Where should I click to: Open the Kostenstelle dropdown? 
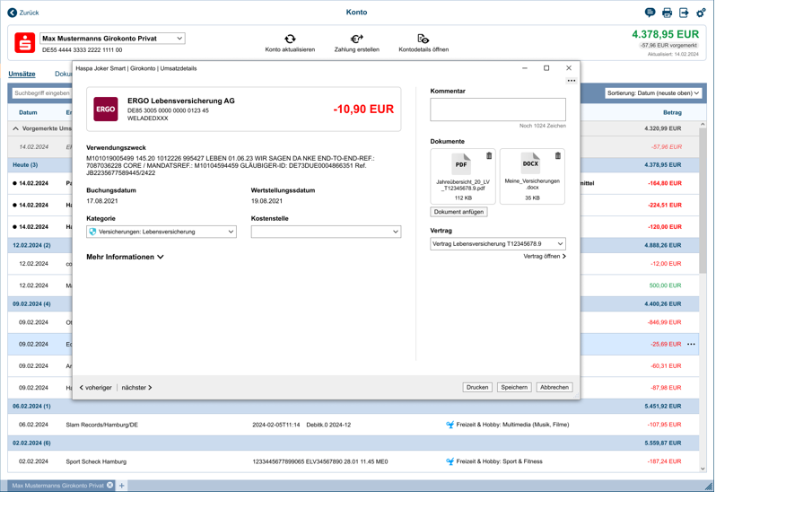tap(327, 232)
